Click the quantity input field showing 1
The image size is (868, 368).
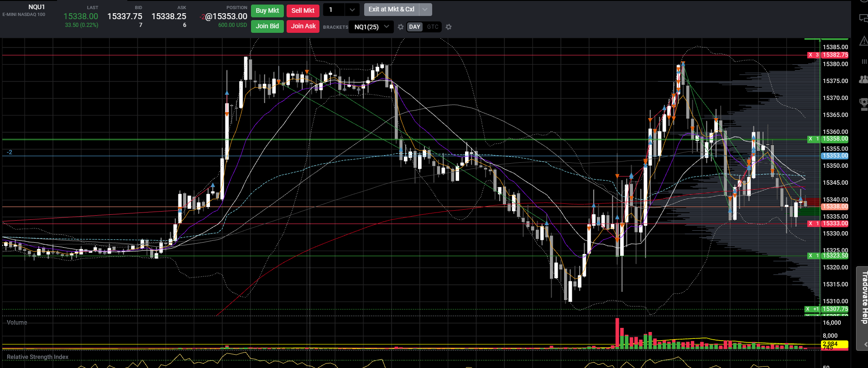coord(334,10)
